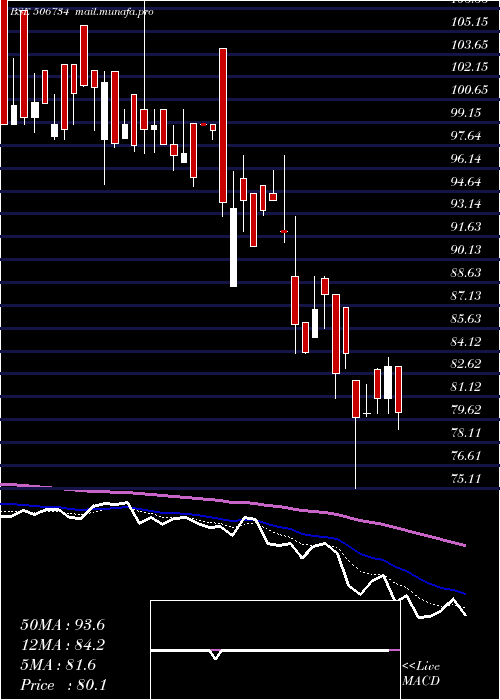Click the last red candle near 79.62
Image resolution: width=500 pixels, height=700 pixels.
coord(399,389)
